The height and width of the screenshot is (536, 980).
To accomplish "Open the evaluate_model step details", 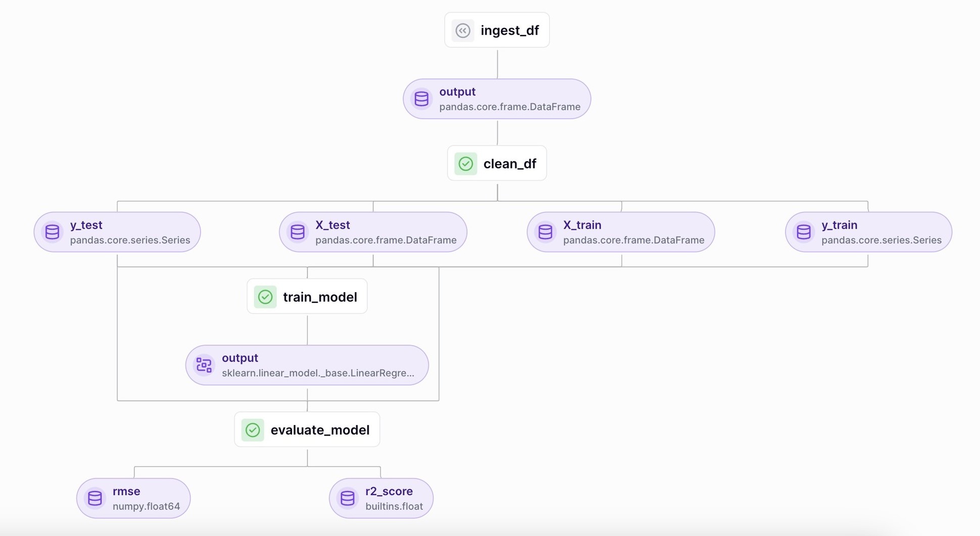I will click(320, 430).
